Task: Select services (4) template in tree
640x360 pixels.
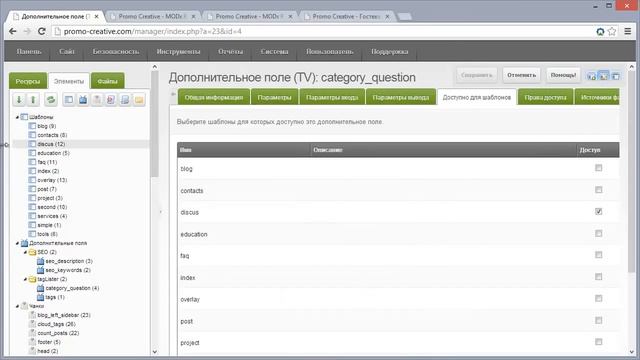Action: point(52,216)
